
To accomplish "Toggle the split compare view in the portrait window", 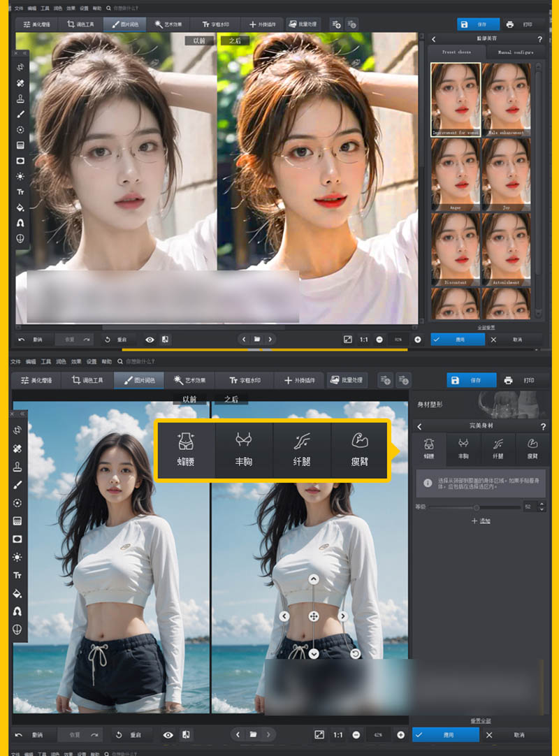I will point(165,340).
